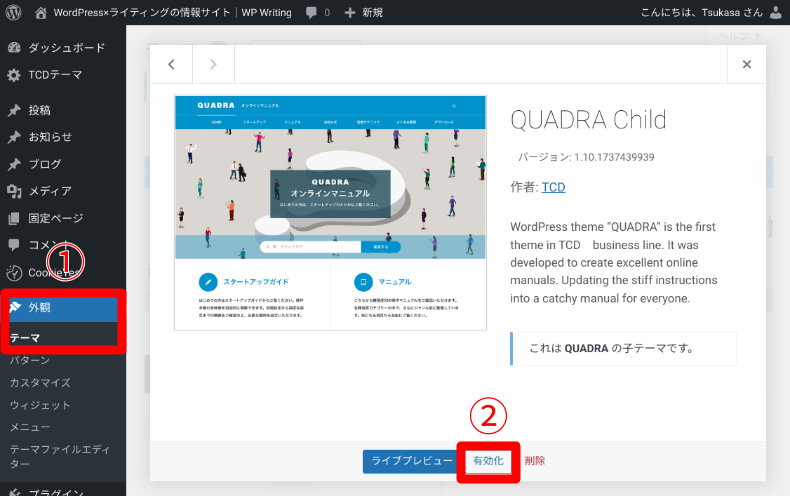
Task: Expand the ヘルプ help tab
Action: tap(739, 36)
